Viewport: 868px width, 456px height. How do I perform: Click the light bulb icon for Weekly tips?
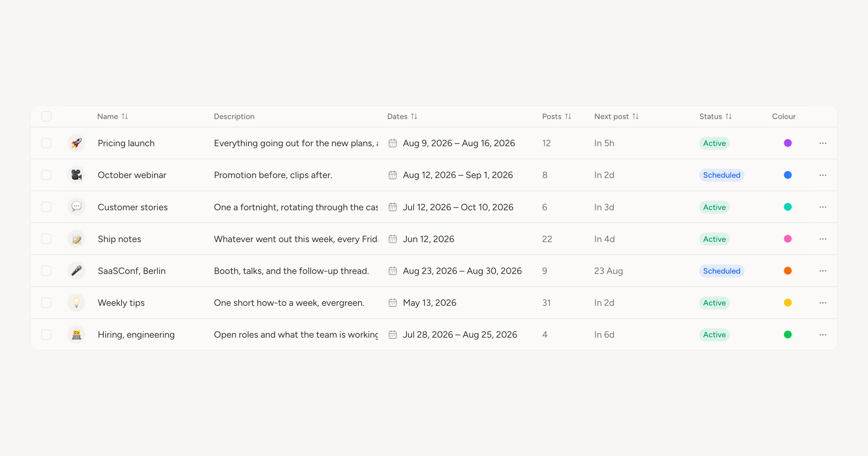coord(76,303)
